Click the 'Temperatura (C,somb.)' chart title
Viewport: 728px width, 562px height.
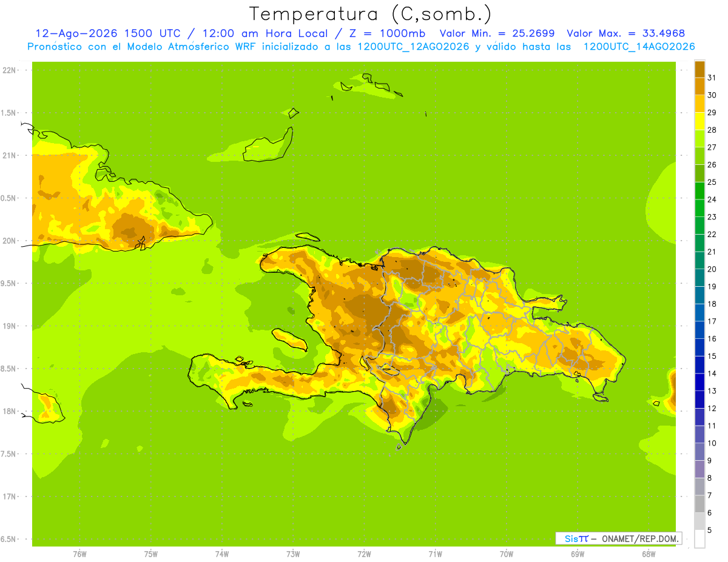tap(371, 14)
